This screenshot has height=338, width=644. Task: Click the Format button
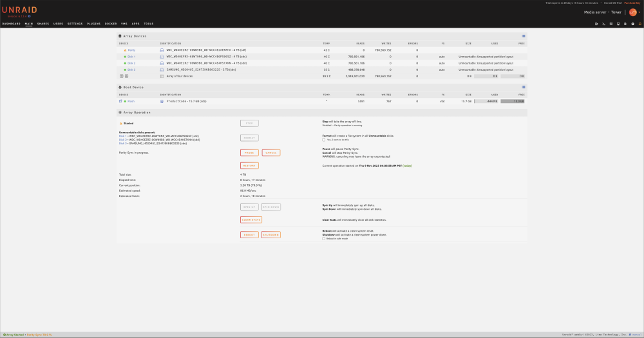point(249,138)
